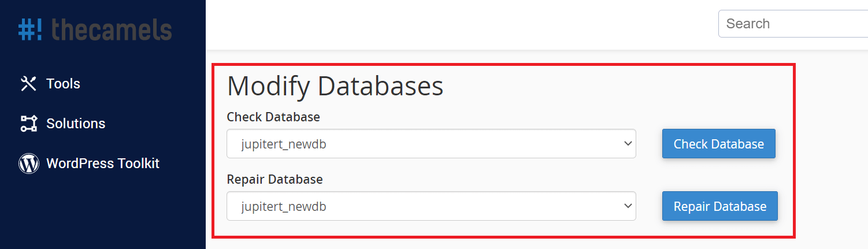
Task: Open the Check Database dropdown list
Action: click(431, 144)
